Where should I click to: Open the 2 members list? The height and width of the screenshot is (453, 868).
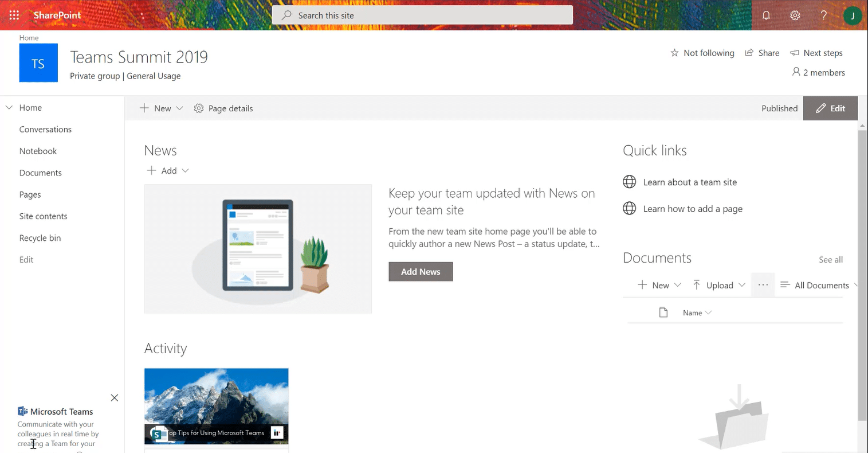pos(819,72)
